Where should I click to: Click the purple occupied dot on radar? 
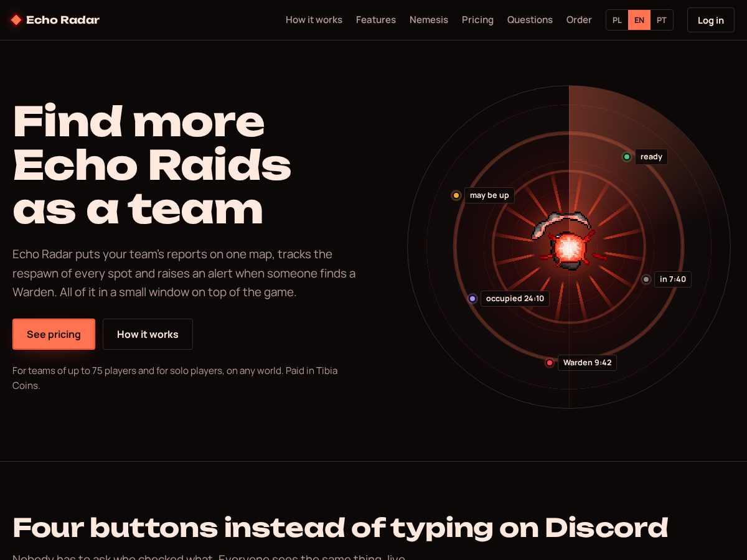point(472,299)
